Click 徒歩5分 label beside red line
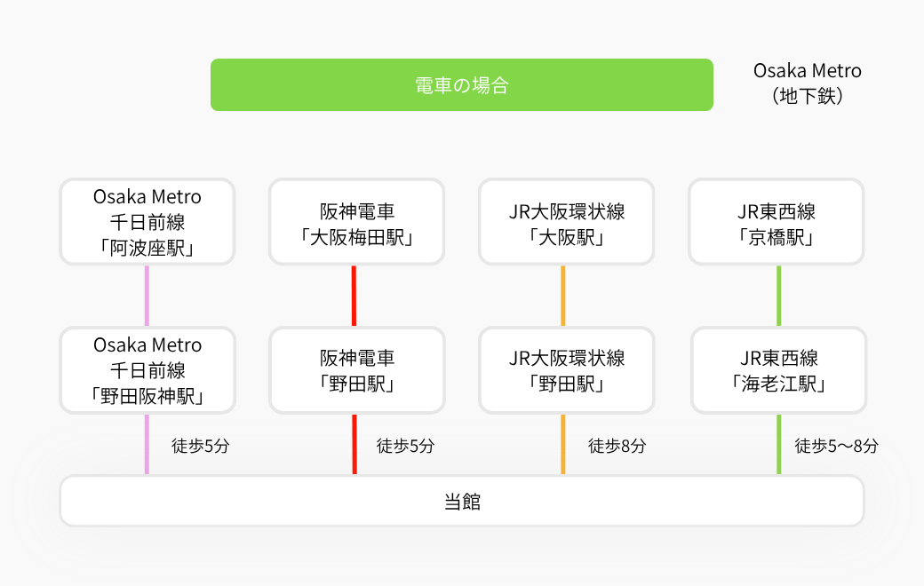The image size is (924, 586). point(405,446)
